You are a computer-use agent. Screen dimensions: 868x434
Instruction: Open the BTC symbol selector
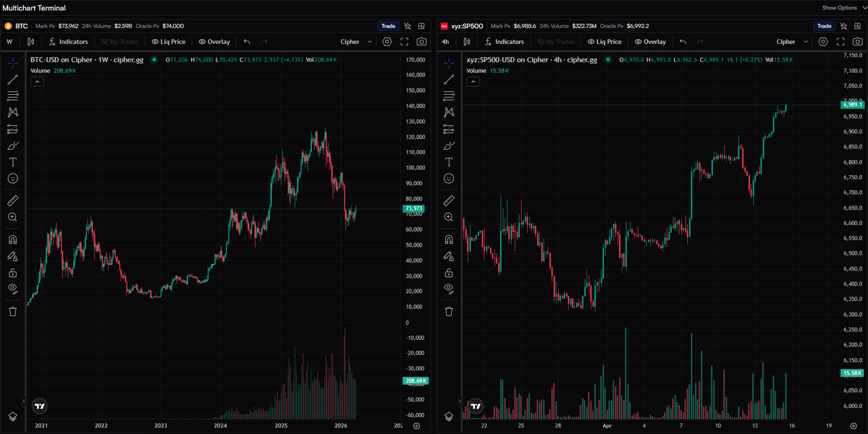point(17,26)
